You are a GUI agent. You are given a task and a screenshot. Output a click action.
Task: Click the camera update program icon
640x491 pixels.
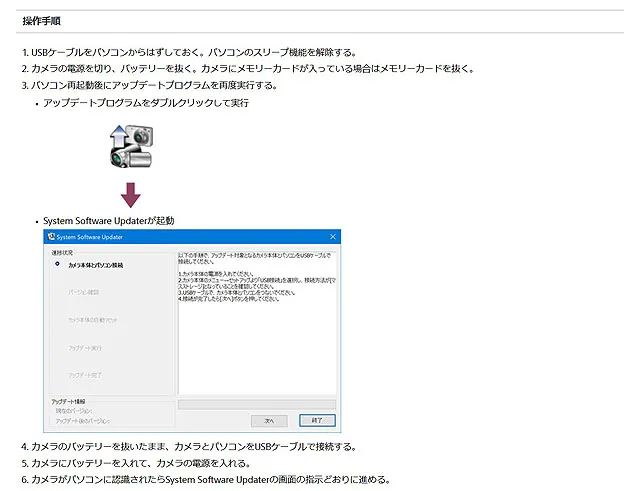(x=131, y=147)
